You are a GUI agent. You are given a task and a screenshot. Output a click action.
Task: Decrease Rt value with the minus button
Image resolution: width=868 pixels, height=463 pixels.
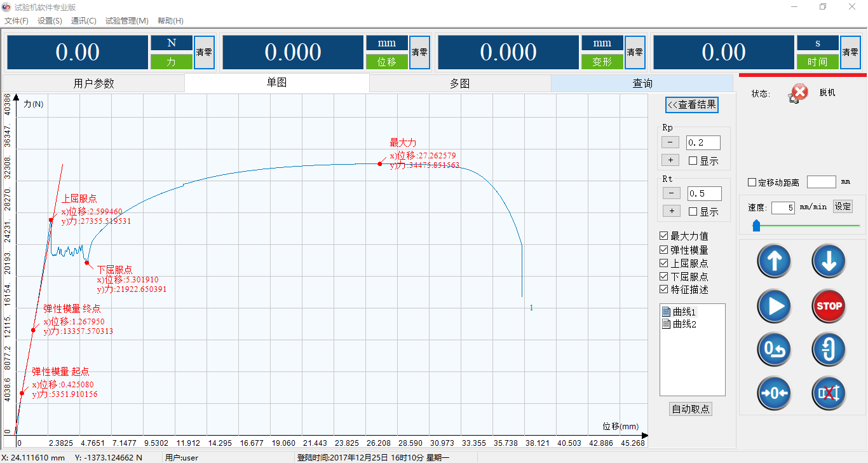tap(671, 193)
